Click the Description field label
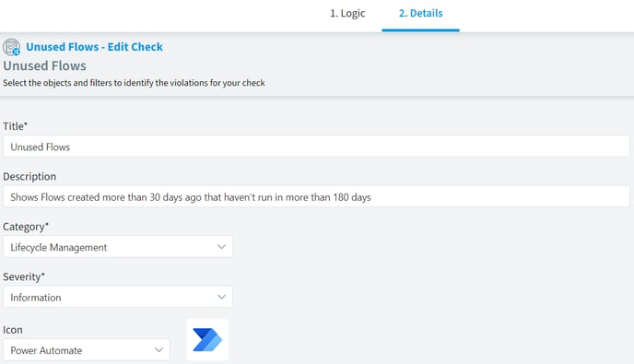Screen dimensions: 634x364 (29, 176)
